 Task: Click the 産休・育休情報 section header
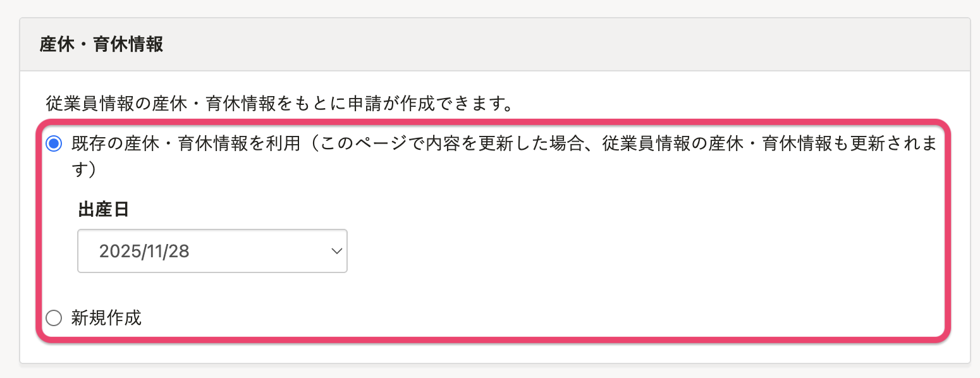[102, 46]
